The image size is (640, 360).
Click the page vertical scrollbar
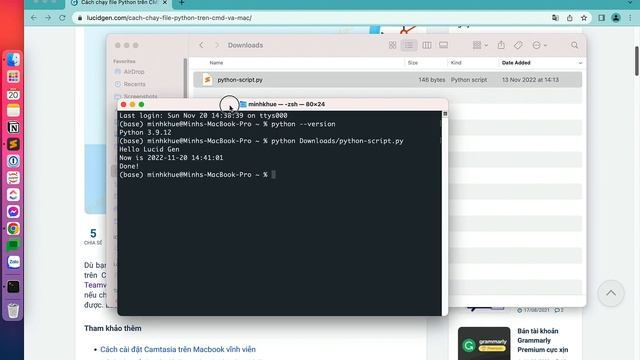click(x=636, y=61)
